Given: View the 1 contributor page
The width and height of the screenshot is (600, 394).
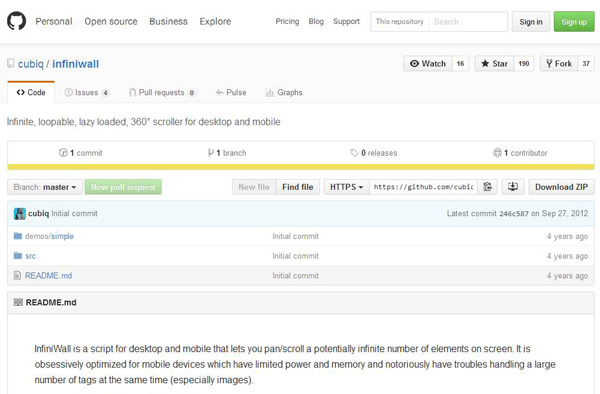Looking at the screenshot, I should pos(520,153).
